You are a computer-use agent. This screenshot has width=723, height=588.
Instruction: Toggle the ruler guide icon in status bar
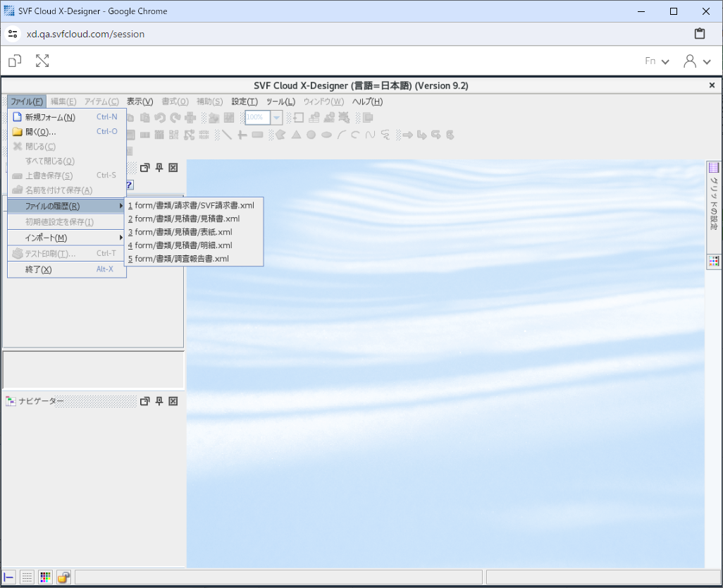coord(8,577)
